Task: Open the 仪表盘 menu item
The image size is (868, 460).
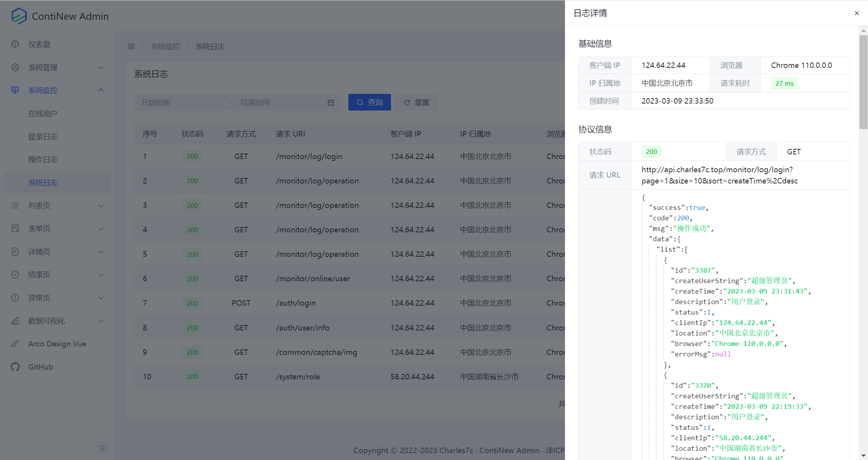Action: point(58,44)
